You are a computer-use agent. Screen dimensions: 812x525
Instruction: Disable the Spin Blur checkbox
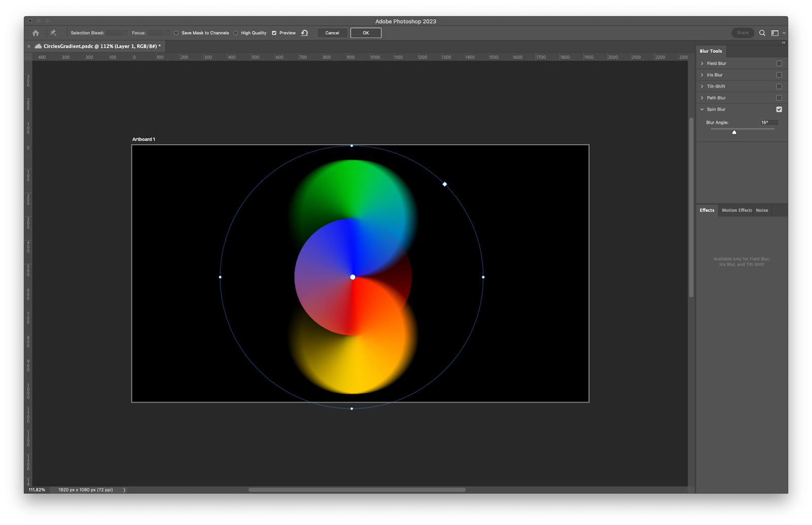[779, 110]
